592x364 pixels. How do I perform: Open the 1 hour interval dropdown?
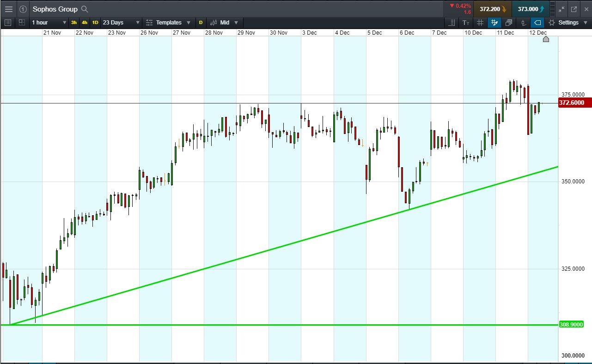pos(49,23)
